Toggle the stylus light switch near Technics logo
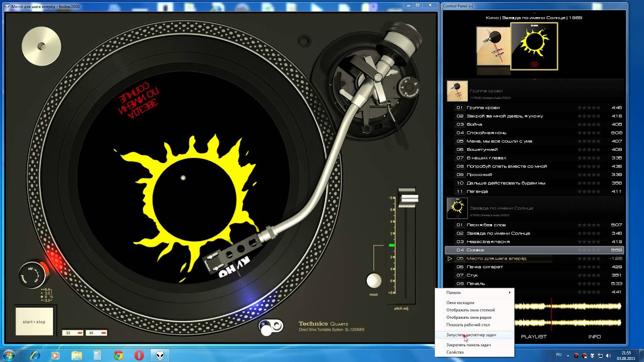 [x=271, y=327]
